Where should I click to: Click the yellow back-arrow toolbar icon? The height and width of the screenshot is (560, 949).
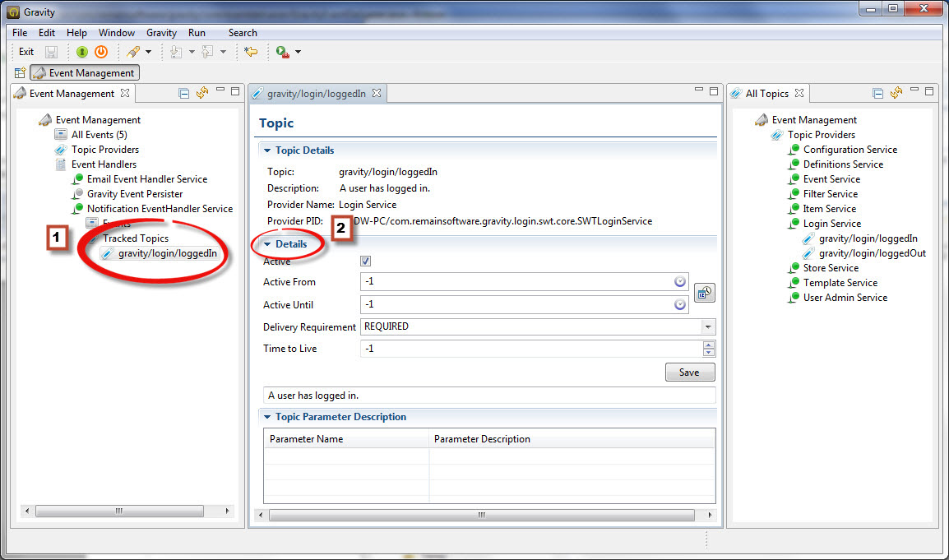click(x=252, y=52)
